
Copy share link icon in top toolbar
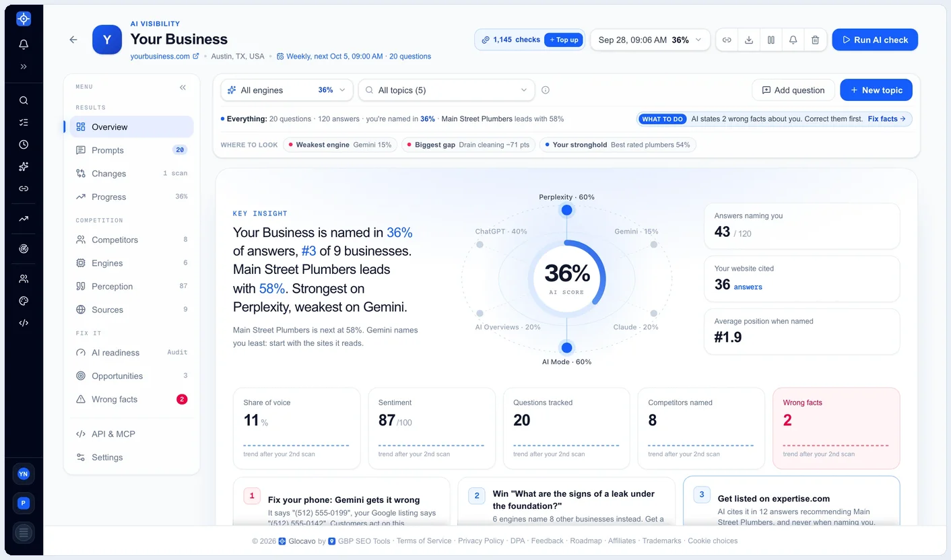tap(727, 40)
